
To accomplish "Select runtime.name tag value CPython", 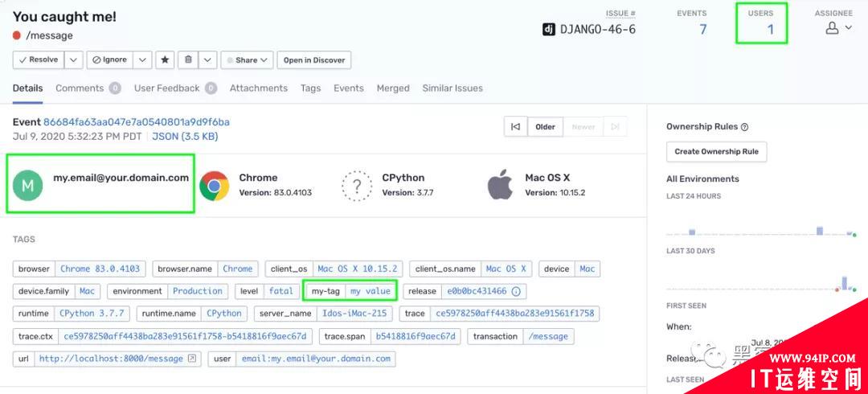I will pos(224,313).
